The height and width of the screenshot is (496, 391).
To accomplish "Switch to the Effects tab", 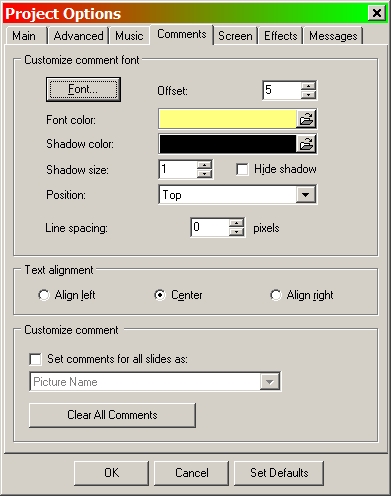I will coord(280,36).
